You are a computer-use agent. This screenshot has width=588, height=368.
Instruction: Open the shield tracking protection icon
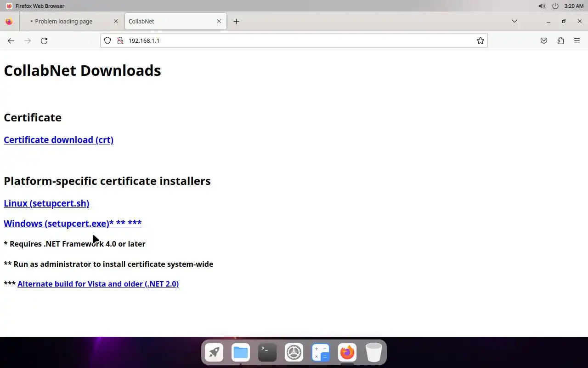tap(107, 40)
